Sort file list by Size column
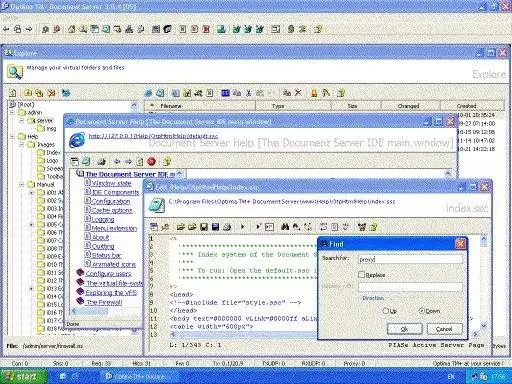Screen dimensions: 512x384 356,106
